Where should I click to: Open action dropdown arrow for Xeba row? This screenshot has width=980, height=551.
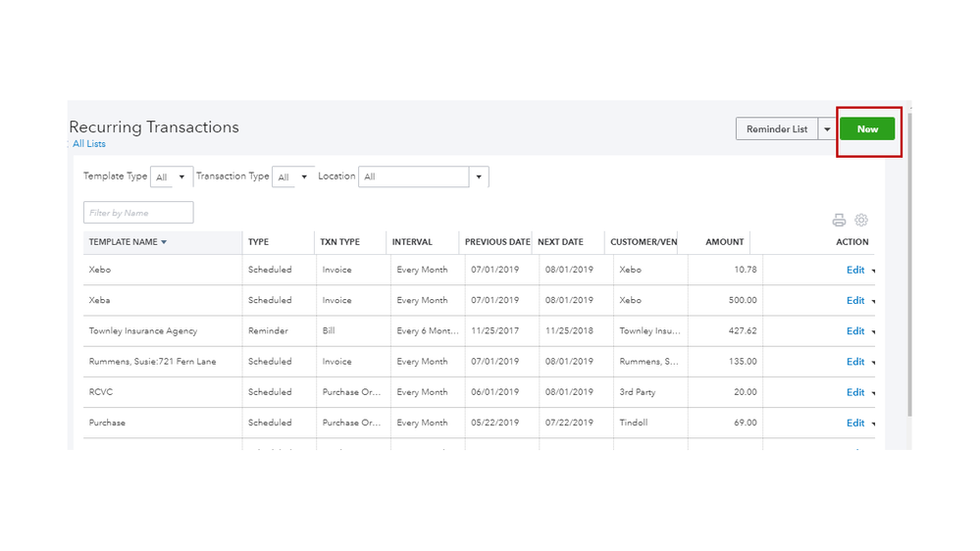coord(873,302)
